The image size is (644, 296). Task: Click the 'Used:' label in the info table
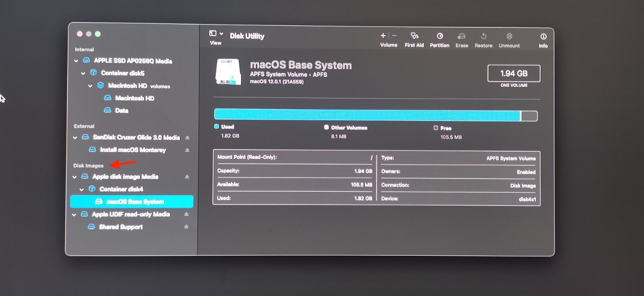[x=224, y=198]
